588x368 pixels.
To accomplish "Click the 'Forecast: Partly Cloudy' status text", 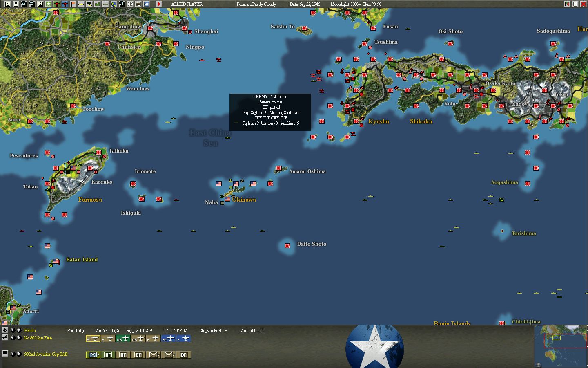I will coord(256,4).
